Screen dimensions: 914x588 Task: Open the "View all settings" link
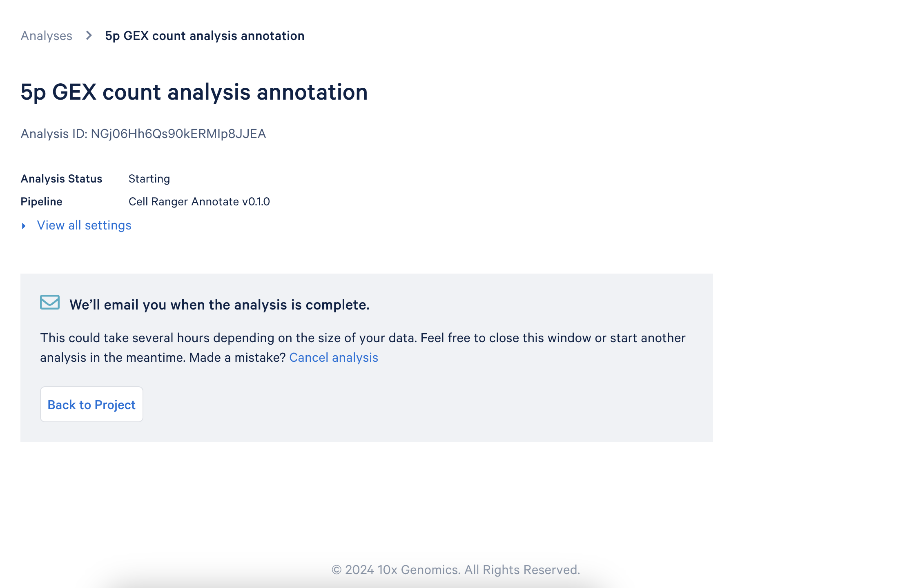point(84,225)
